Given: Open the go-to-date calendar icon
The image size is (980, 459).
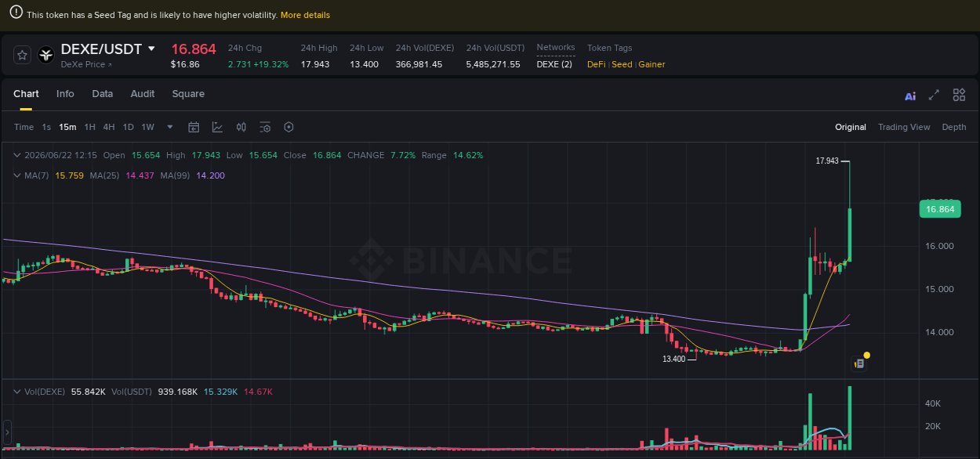Looking at the screenshot, I should pyautogui.click(x=194, y=127).
